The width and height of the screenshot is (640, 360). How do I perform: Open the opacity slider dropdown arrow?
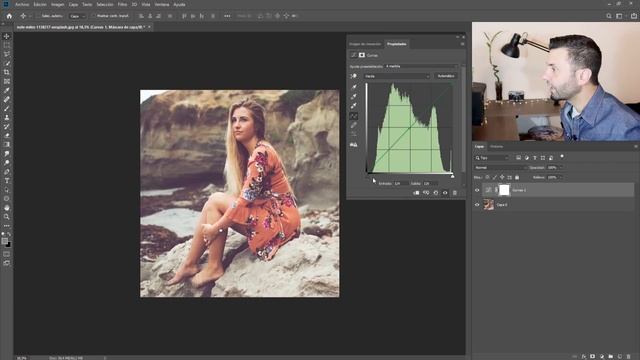pyautogui.click(x=562, y=168)
